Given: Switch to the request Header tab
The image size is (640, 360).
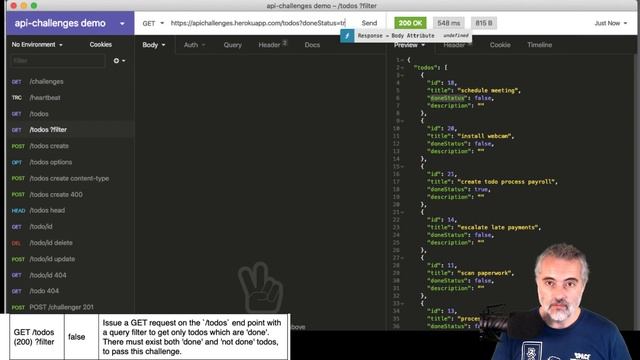Looking at the screenshot, I should [272, 45].
